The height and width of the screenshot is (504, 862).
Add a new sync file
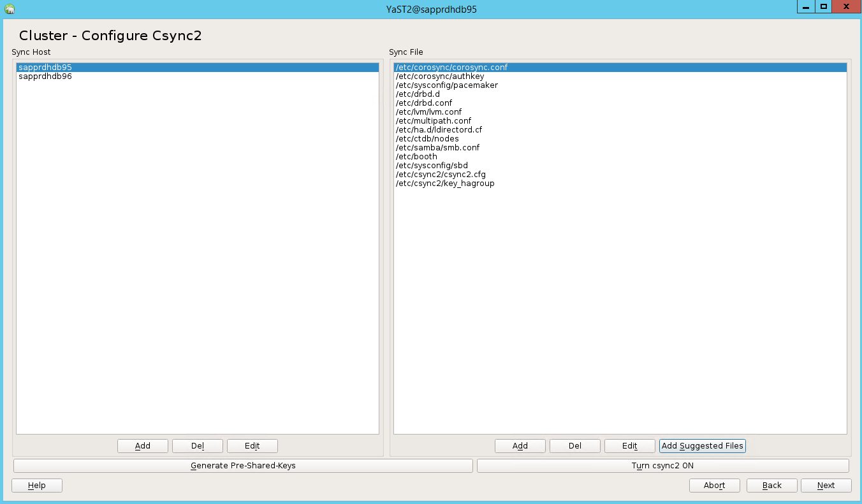pos(520,446)
